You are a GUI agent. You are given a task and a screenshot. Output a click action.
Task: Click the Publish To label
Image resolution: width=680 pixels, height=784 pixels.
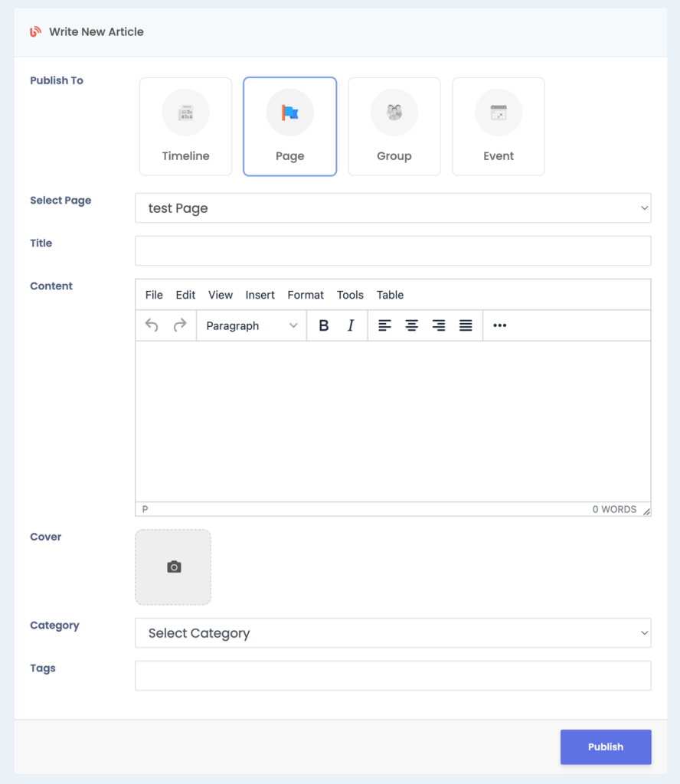[57, 80]
